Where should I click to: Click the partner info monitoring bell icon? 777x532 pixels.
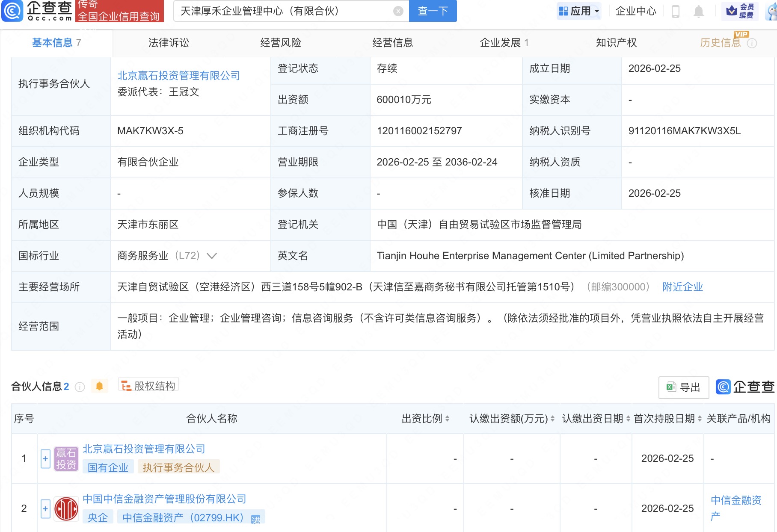(99, 387)
